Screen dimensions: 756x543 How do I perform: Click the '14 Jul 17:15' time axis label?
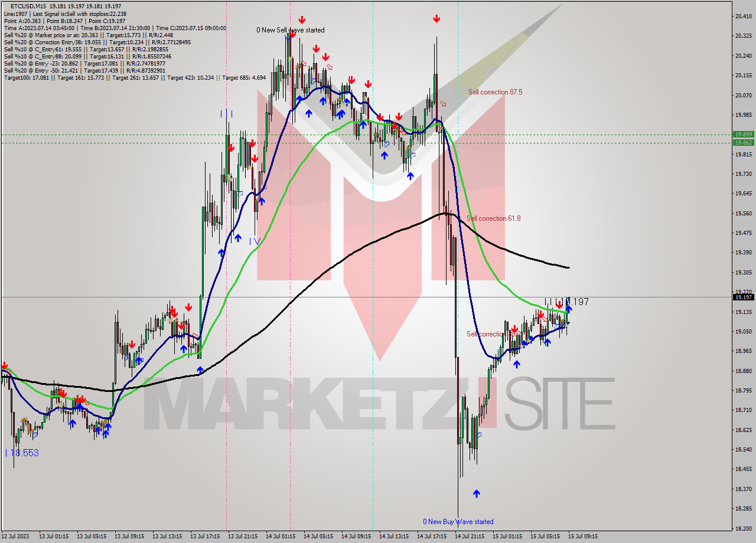point(431,537)
